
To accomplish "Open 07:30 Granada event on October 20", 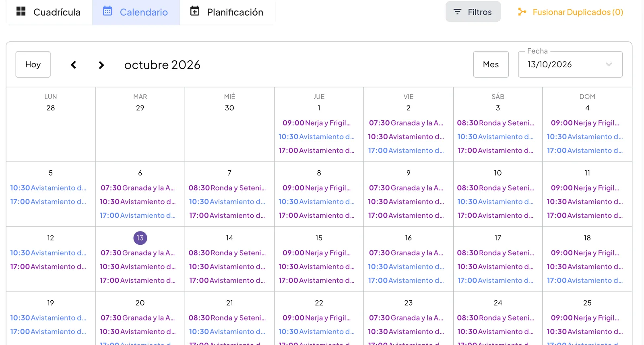I will click(x=138, y=318).
